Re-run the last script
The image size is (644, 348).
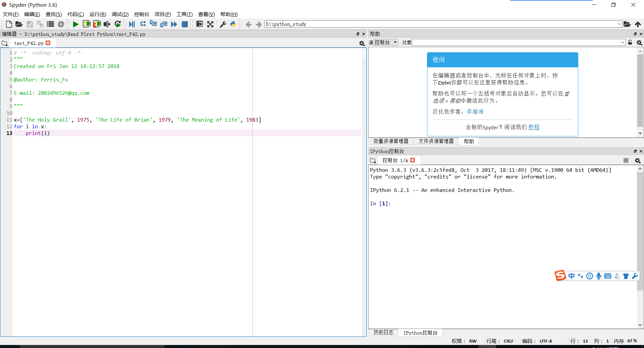(118, 24)
